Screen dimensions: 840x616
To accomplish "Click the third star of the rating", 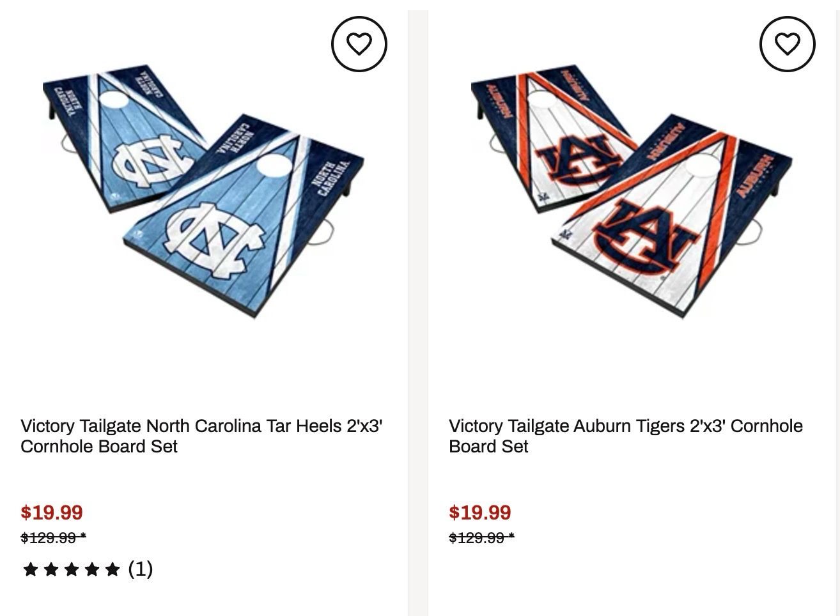I will tap(72, 569).
